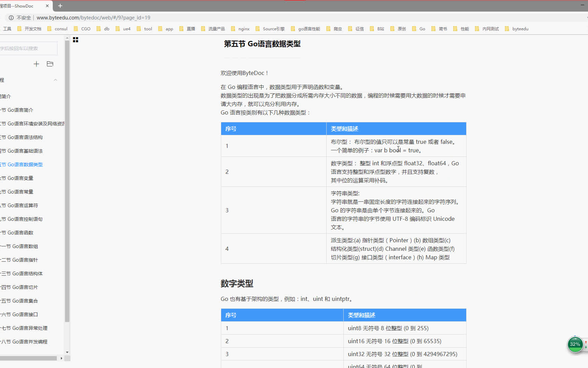This screenshot has height=368, width=588.
Task: Click the plus icon to add a page
Action: (36, 64)
